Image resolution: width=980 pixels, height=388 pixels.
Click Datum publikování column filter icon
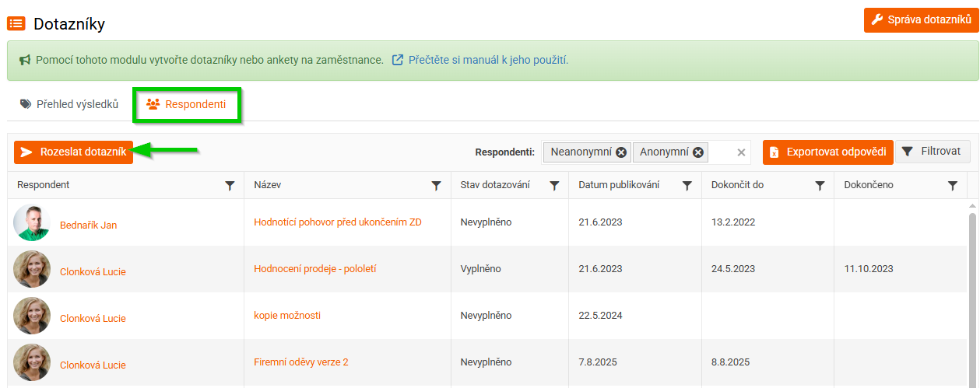click(x=687, y=186)
